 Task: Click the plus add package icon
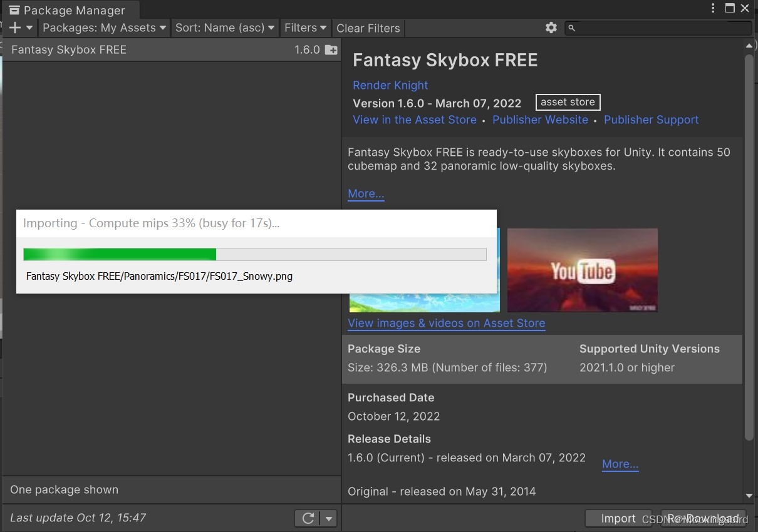15,28
